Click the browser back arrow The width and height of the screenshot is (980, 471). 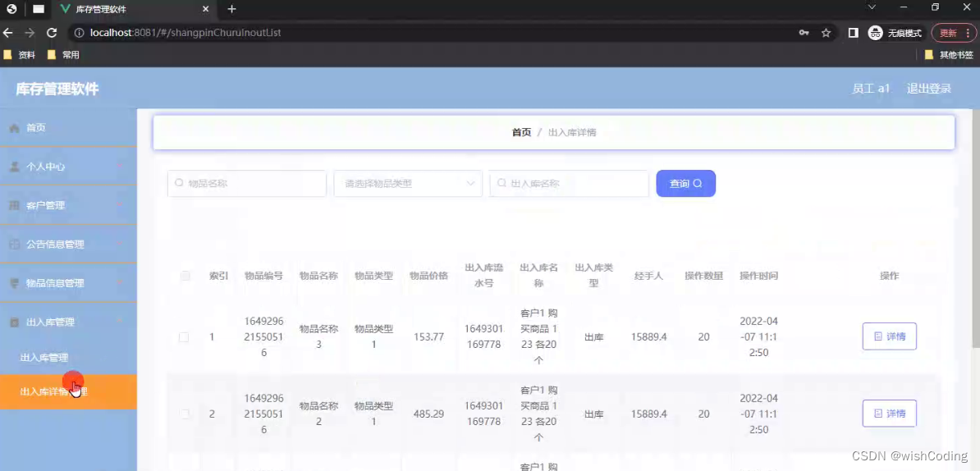(8, 33)
